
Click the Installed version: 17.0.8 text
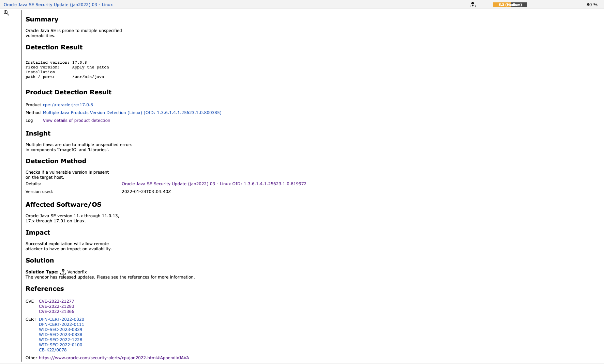click(x=56, y=63)
